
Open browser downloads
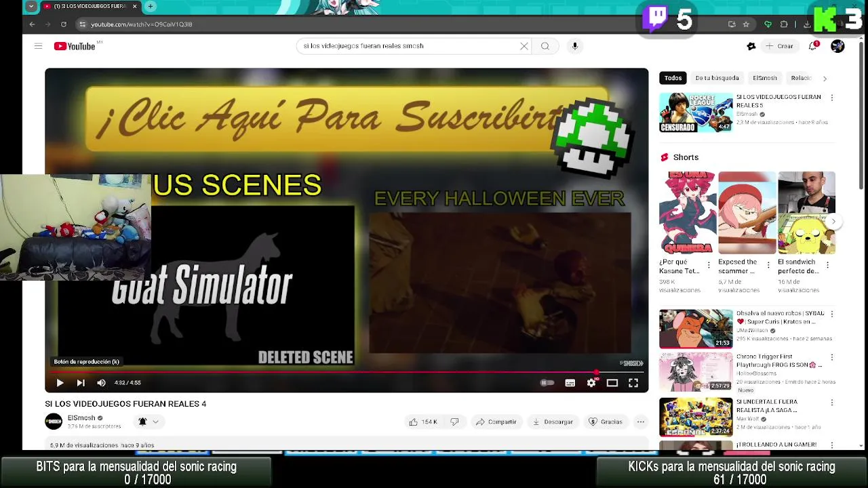coord(807,24)
